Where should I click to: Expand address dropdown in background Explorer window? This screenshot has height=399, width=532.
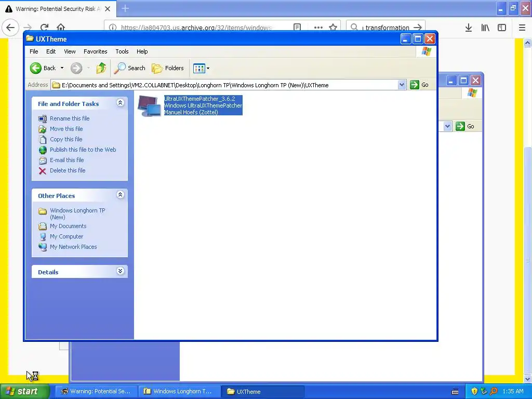pos(447,126)
